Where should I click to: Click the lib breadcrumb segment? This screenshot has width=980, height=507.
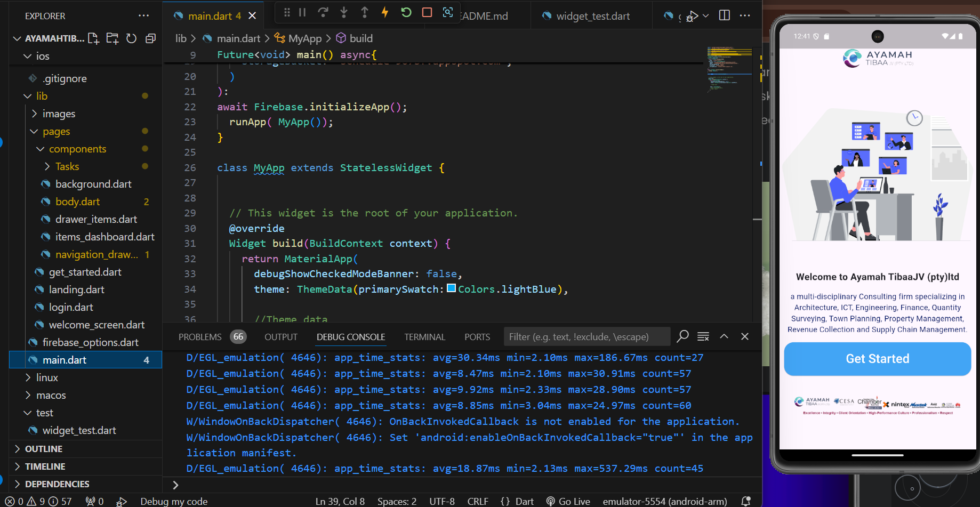181,38
